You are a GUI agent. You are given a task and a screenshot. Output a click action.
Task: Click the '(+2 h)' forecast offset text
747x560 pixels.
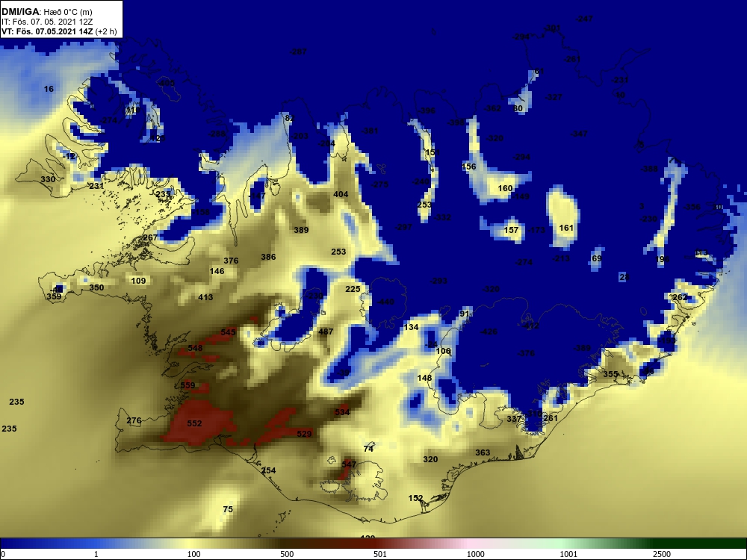pos(106,31)
